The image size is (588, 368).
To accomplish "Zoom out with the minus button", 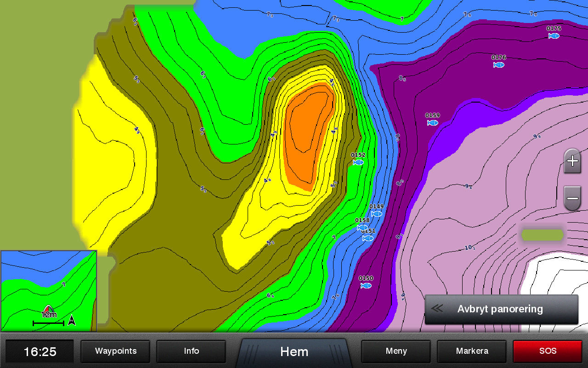I will 572,199.
